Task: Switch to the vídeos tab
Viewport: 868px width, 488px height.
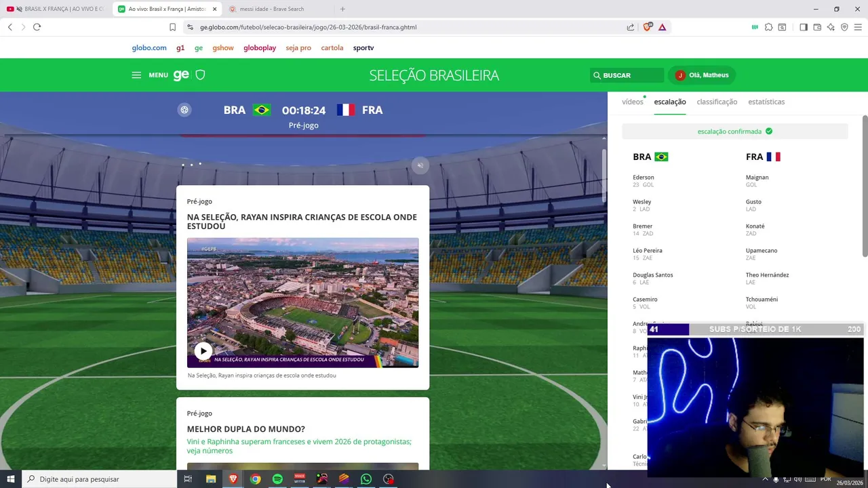Action: point(633,102)
